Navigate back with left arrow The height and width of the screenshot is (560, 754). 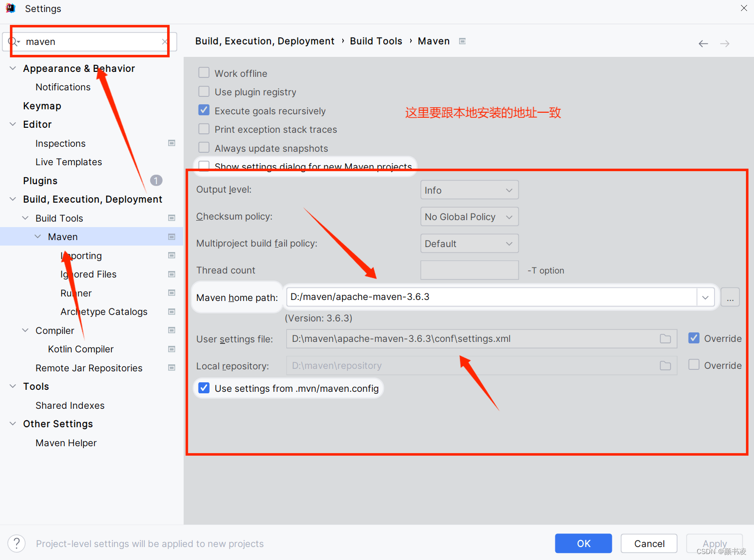pyautogui.click(x=703, y=44)
